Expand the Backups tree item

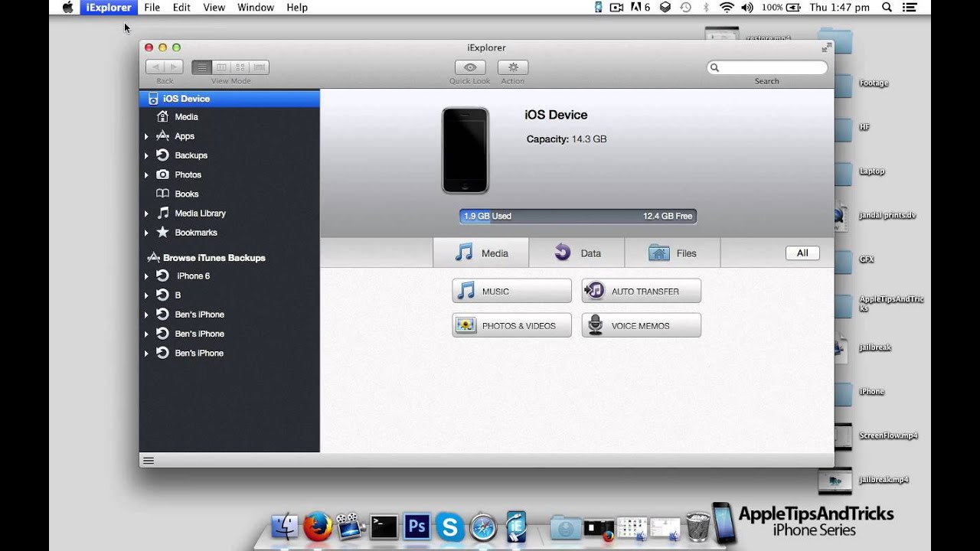146,155
